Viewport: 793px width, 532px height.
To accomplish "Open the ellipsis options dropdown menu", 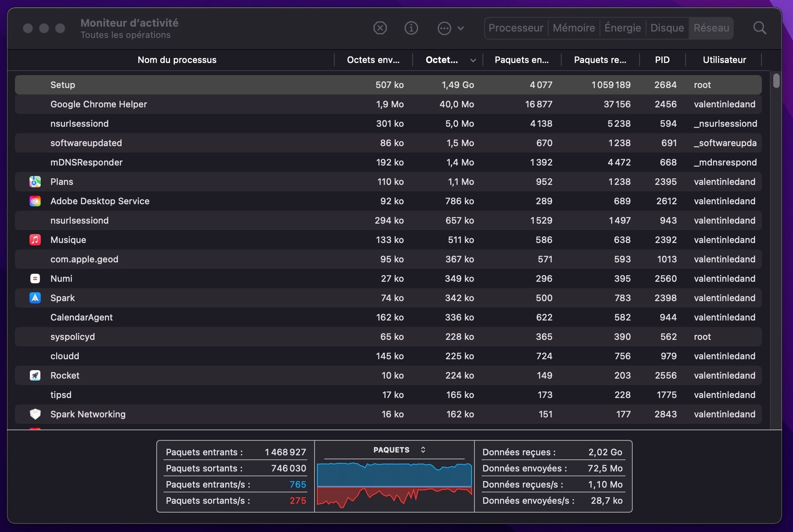I will 451,28.
